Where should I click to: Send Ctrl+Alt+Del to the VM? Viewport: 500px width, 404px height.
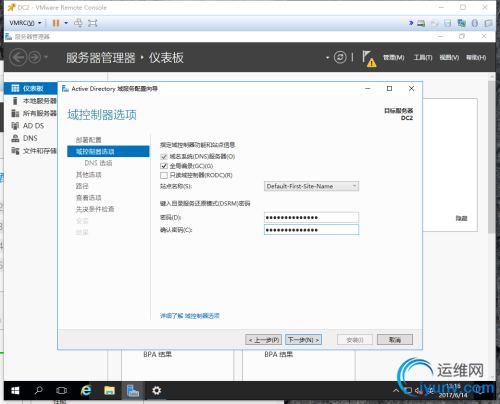(x=78, y=23)
